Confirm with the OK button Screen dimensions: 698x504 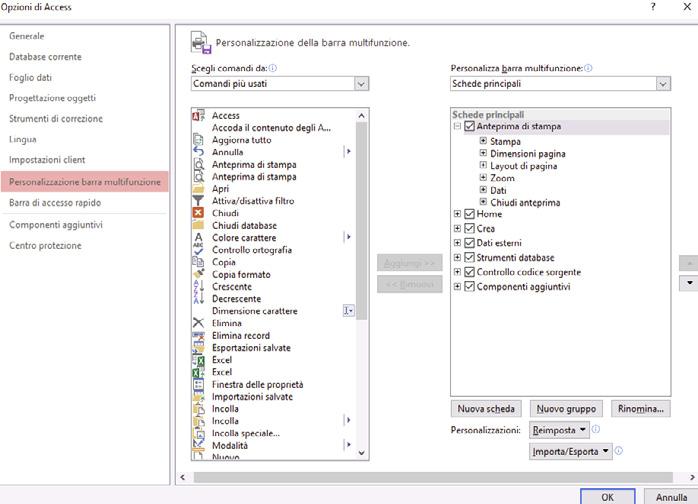click(608, 497)
